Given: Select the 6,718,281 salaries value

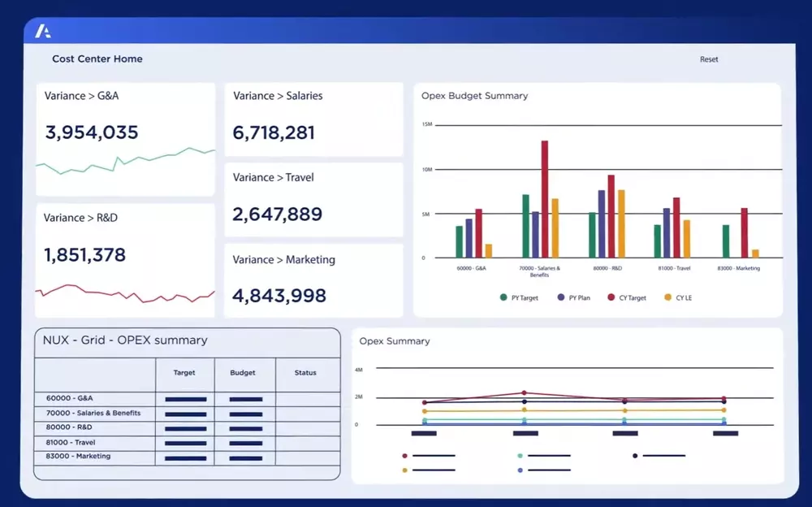Looking at the screenshot, I should (x=274, y=132).
